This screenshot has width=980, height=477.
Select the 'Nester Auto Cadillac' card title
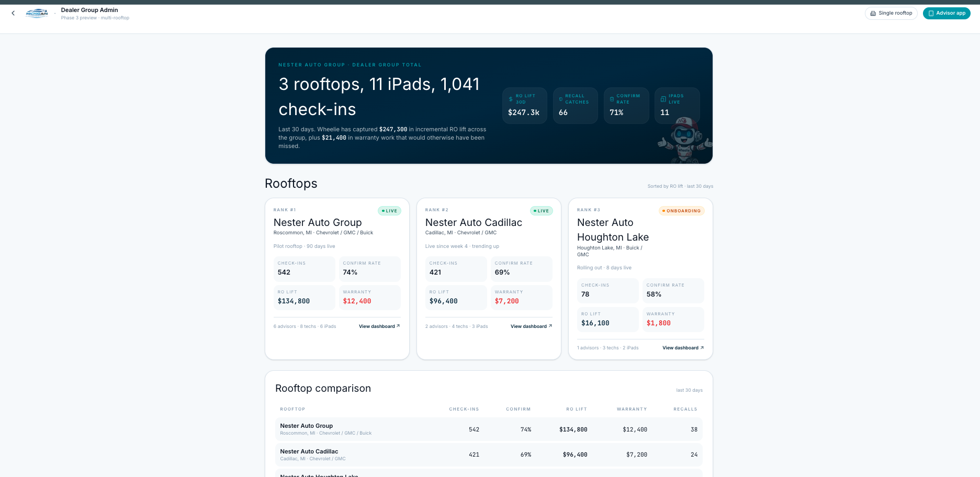[474, 222]
